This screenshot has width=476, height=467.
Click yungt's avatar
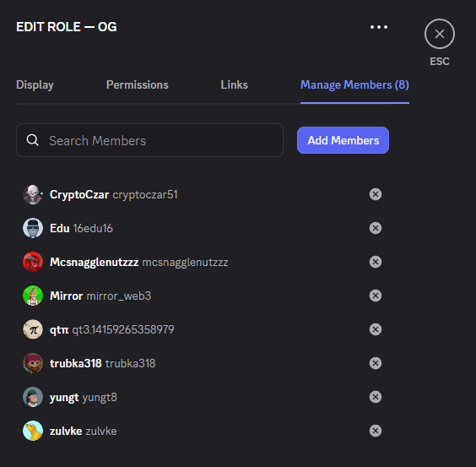pos(33,397)
